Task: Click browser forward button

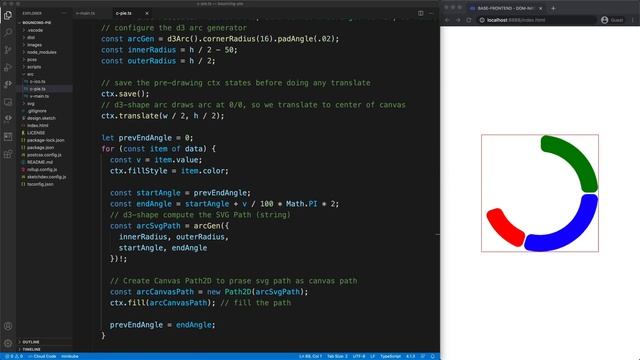Action: pos(458,20)
